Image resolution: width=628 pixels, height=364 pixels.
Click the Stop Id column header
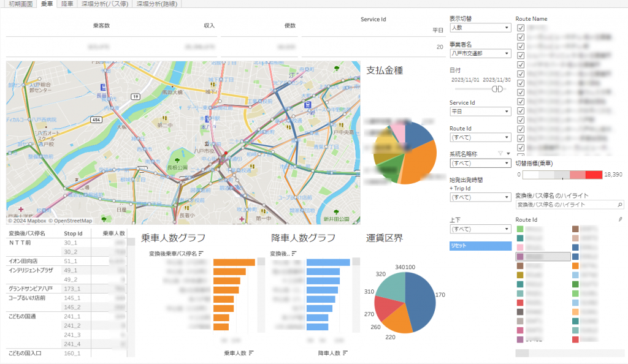pos(74,233)
